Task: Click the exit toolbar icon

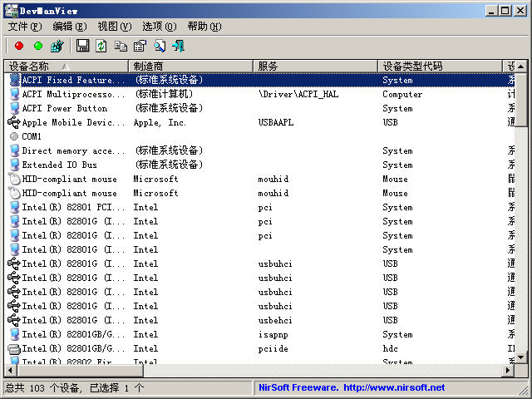Action: pyautogui.click(x=178, y=47)
